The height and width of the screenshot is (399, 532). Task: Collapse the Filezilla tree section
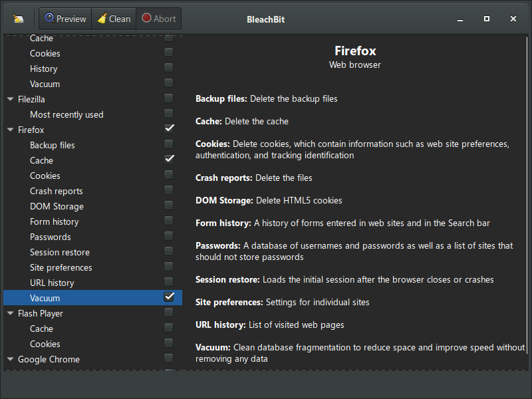point(11,100)
